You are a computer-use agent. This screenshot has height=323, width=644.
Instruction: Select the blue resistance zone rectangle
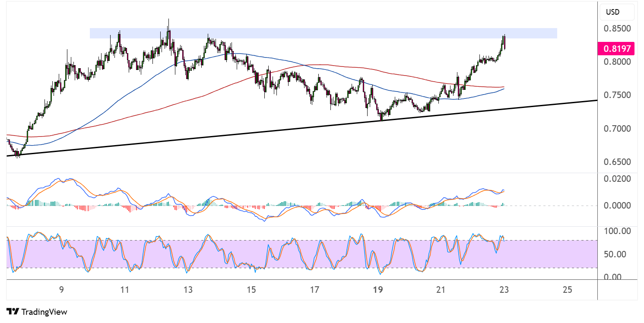pyautogui.click(x=323, y=33)
